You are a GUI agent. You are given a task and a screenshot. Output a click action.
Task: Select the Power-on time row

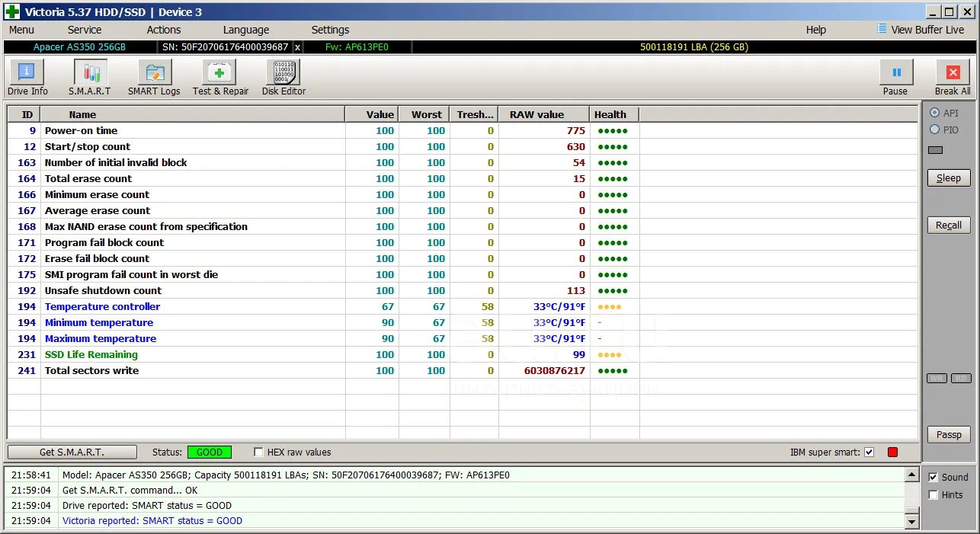463,130
